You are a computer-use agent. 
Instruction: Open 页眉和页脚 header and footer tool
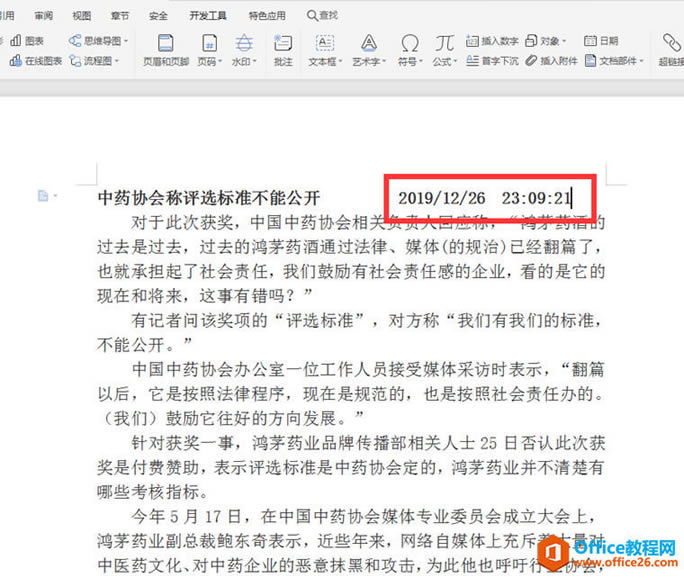[166, 50]
